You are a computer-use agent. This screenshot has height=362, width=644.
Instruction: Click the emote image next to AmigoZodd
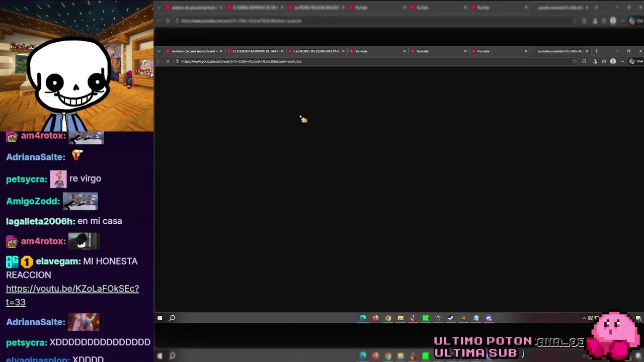(x=80, y=201)
